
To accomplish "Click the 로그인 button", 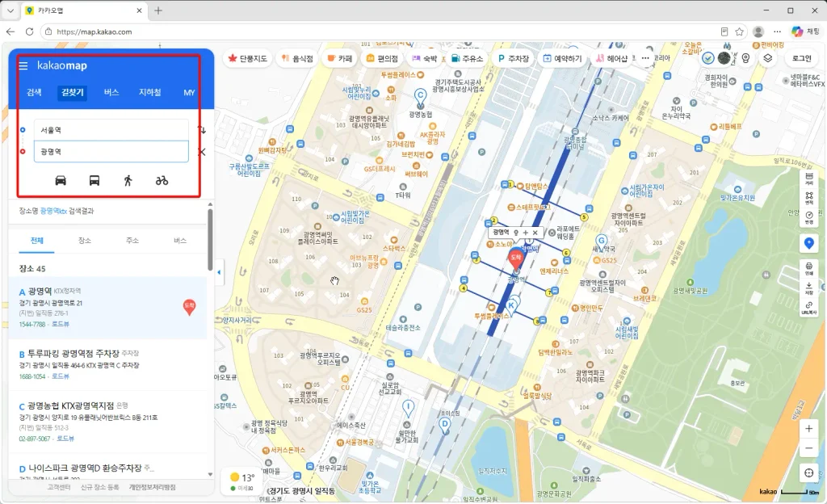I will pyautogui.click(x=802, y=58).
